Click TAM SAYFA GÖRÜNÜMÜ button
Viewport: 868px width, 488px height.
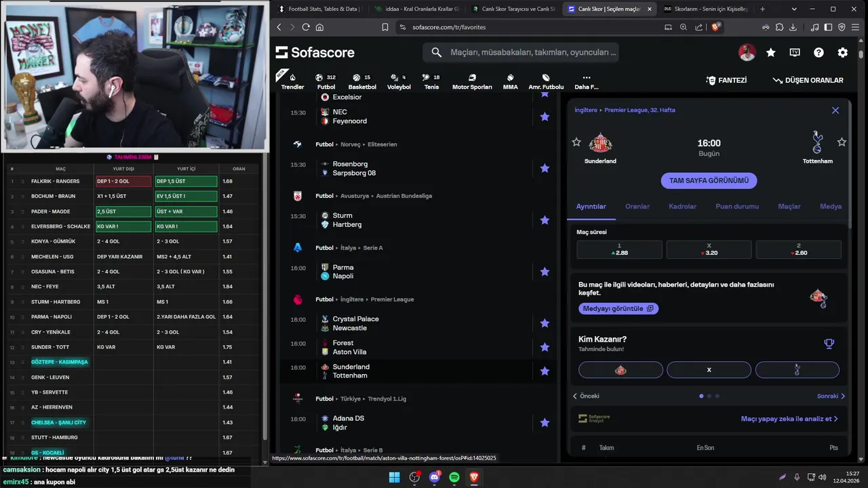tap(709, 180)
